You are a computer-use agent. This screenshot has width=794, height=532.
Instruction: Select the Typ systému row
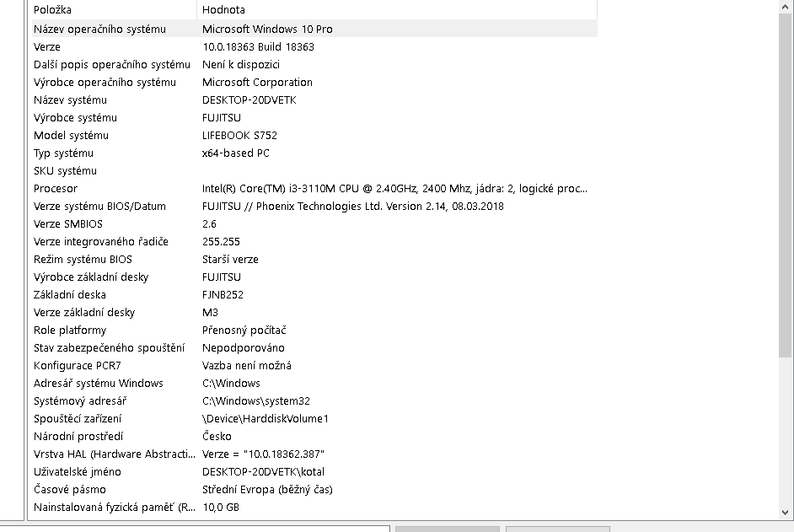tap(63, 153)
